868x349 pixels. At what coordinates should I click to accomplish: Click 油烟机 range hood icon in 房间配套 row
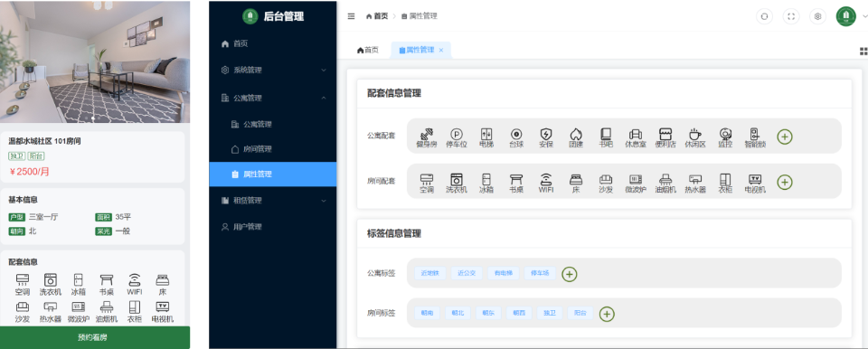click(x=665, y=180)
